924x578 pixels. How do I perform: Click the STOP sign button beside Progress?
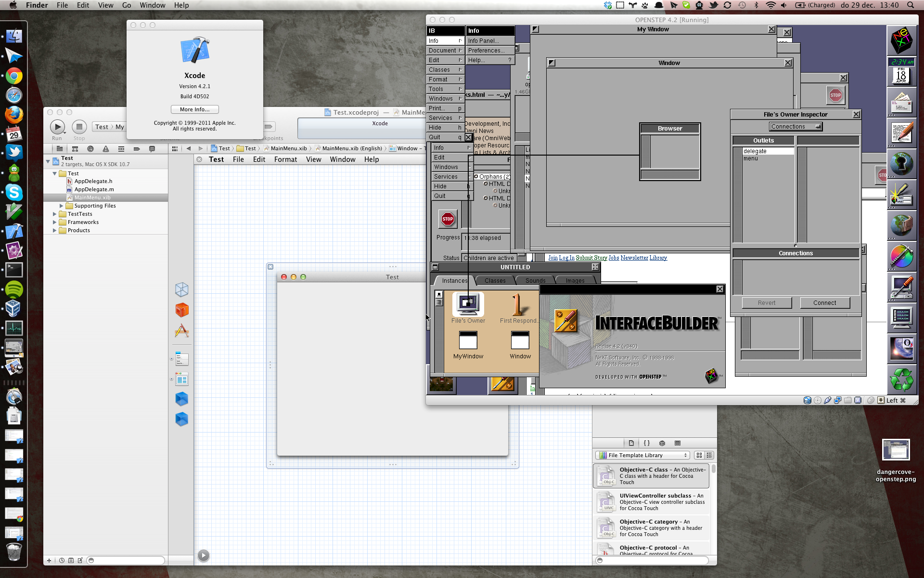(448, 219)
